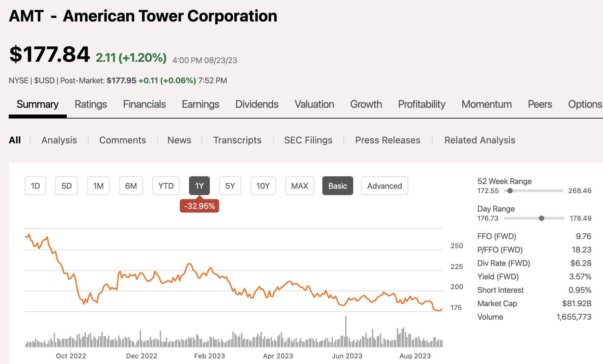Image resolution: width=603 pixels, height=364 pixels.
Task: Switch chart to 1M range
Action: (x=98, y=186)
